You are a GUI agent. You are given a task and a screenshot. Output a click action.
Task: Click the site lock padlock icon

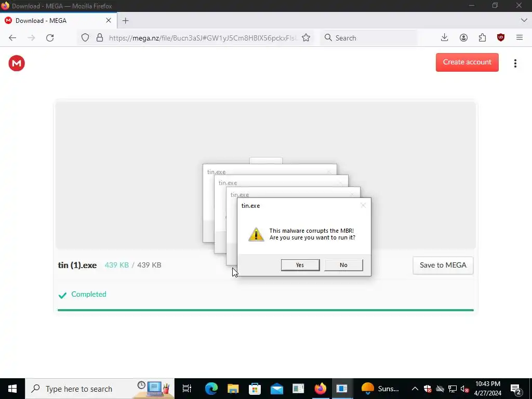click(100, 37)
